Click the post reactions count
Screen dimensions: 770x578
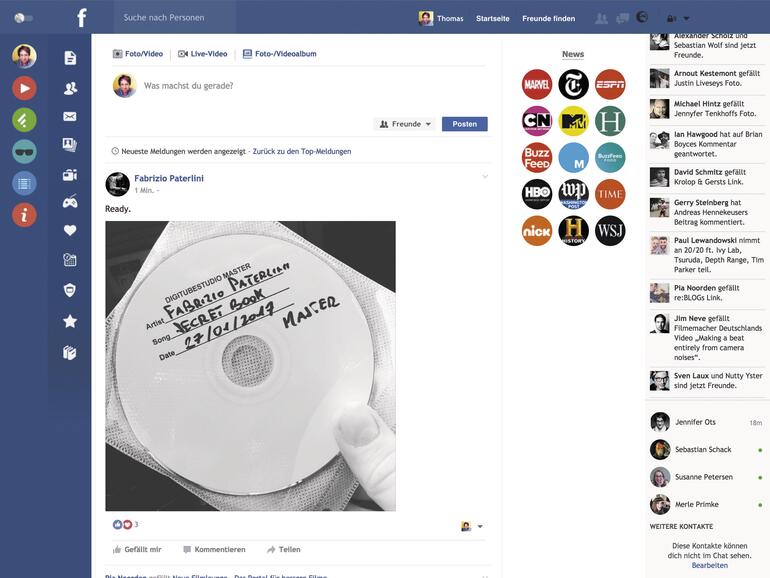tap(137, 524)
